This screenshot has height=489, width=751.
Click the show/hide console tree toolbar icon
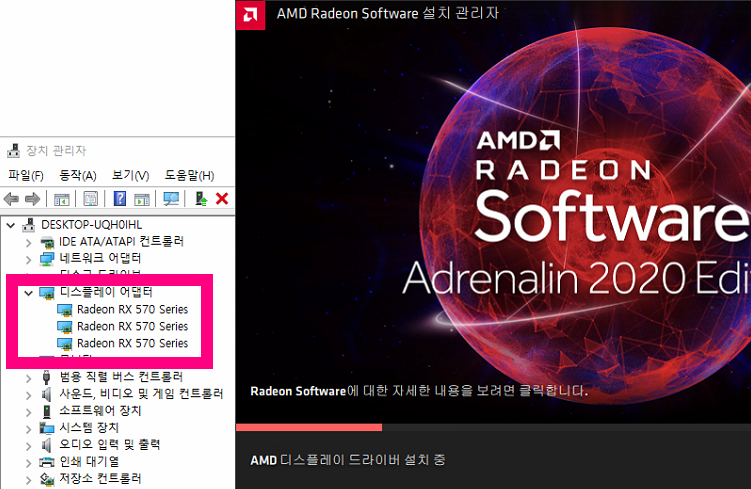[x=62, y=199]
